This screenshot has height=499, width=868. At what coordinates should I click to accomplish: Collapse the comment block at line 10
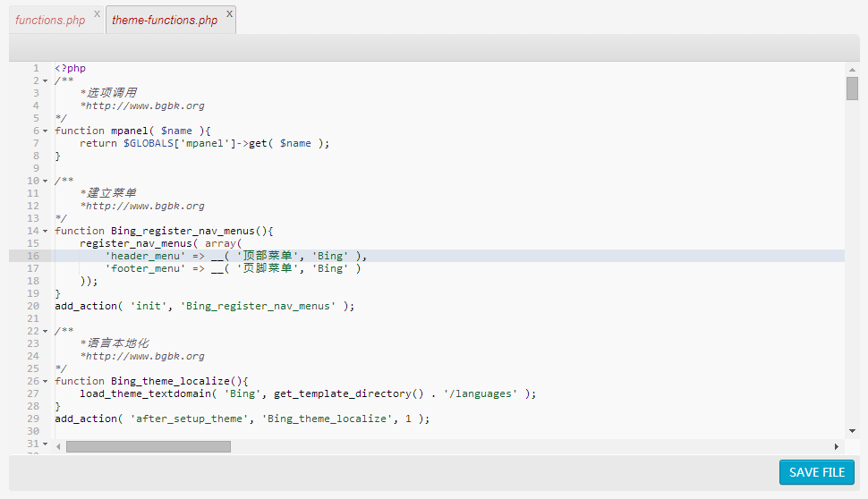46,182
